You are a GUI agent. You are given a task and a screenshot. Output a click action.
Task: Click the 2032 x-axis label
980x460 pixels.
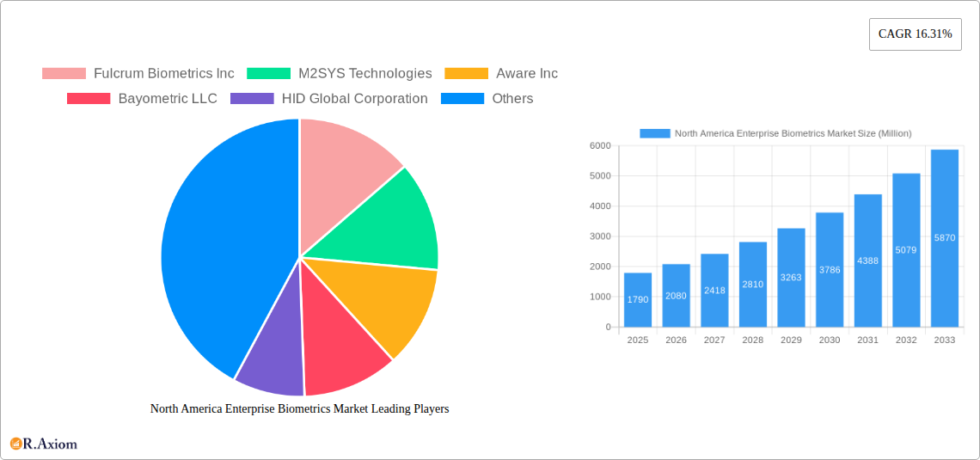click(x=906, y=340)
